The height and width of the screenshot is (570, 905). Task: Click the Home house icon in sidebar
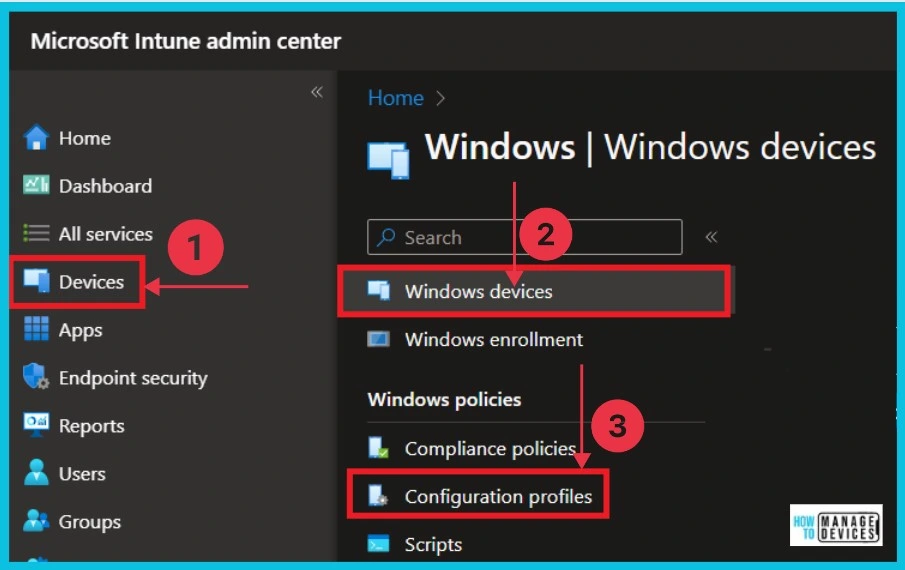(36, 138)
